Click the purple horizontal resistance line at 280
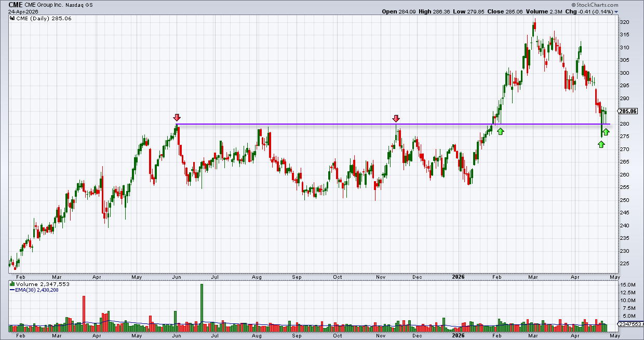644x340 pixels. coord(396,124)
